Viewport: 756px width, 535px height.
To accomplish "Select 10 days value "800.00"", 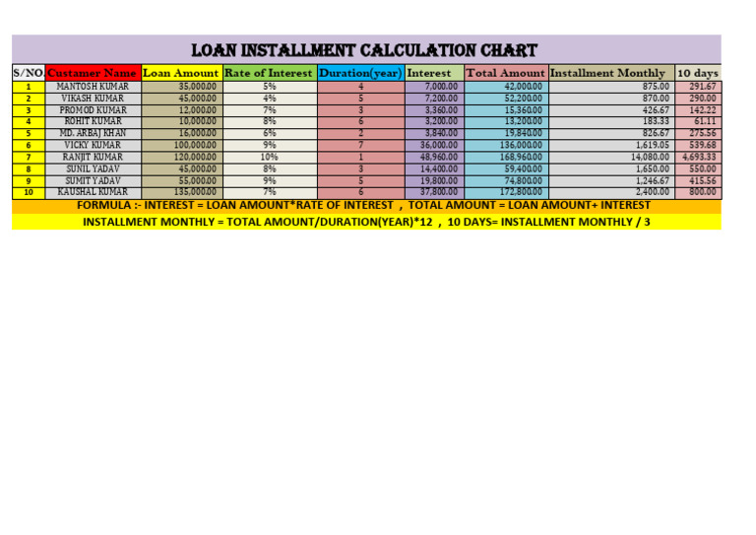I will tap(698, 192).
